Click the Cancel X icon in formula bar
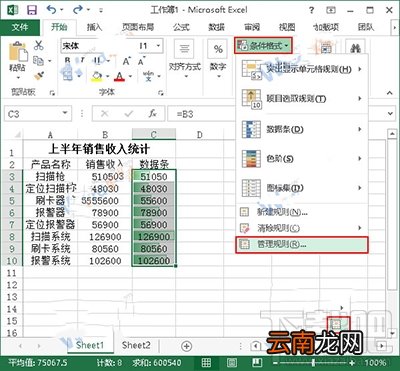Screen dimensions: 400x371 [x=105, y=114]
